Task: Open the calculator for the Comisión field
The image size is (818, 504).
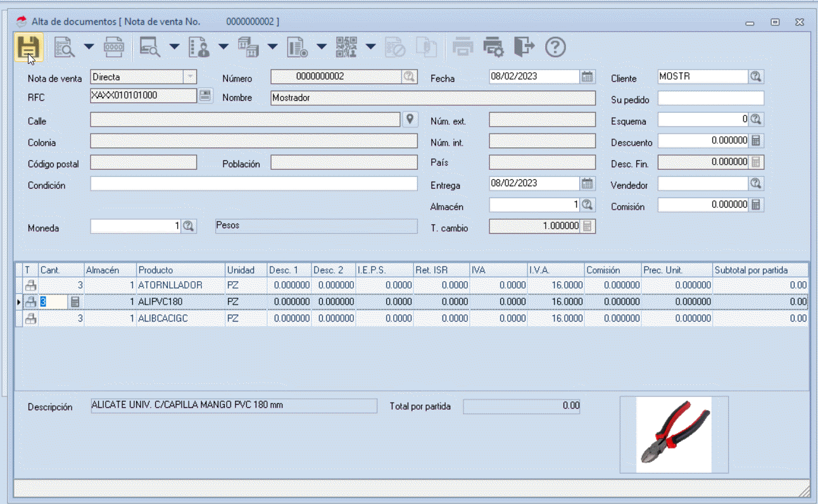Action: tap(756, 205)
